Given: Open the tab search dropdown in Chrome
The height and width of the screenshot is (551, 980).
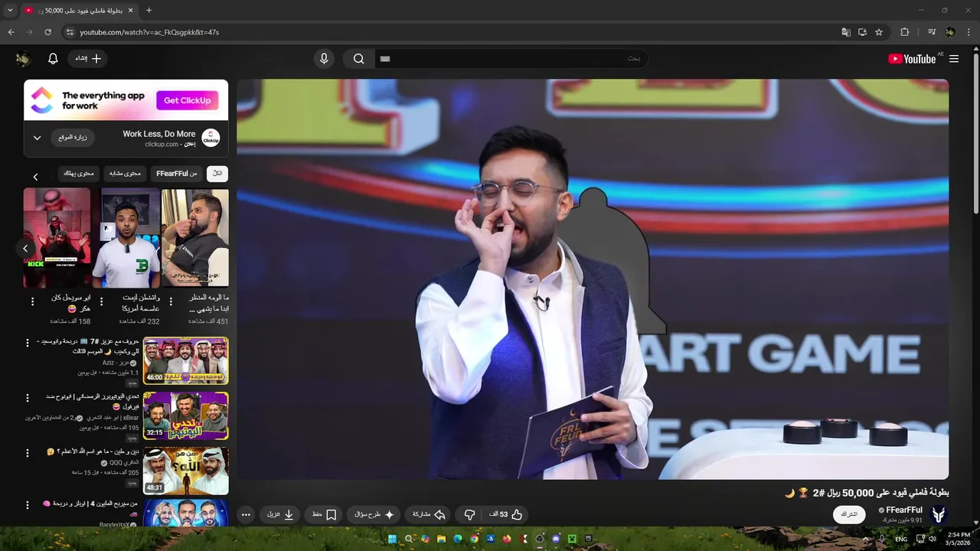Looking at the screenshot, I should point(10,10).
